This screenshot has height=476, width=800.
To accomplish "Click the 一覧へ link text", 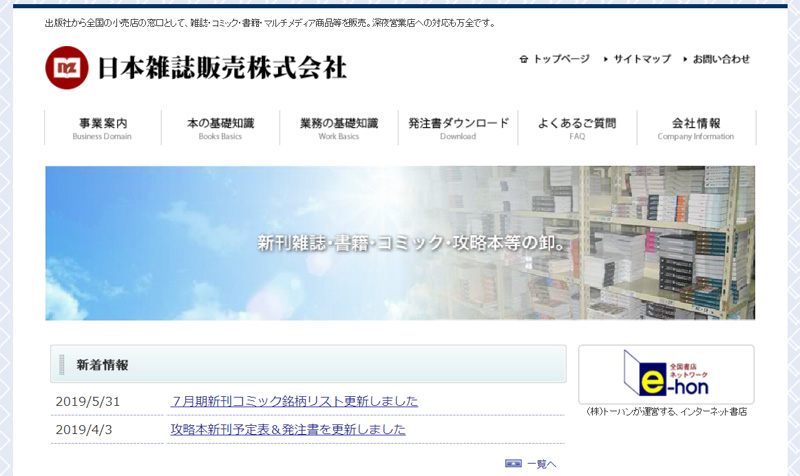I will (x=541, y=464).
